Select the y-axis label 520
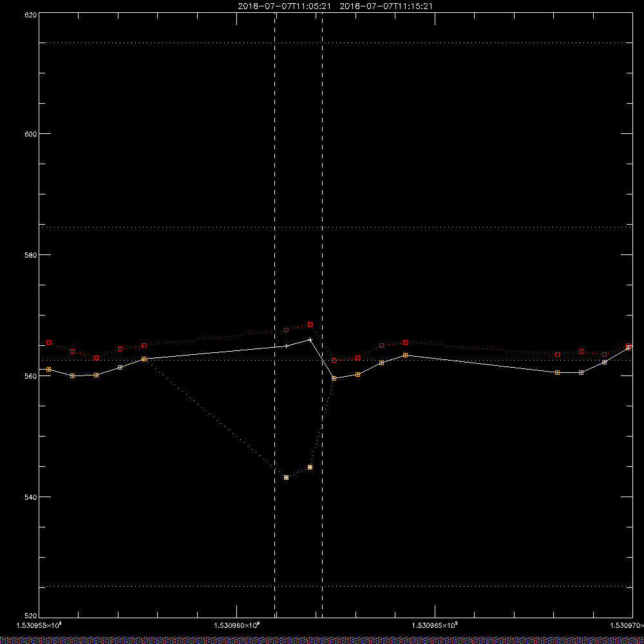This screenshot has width=644, height=644. coord(31,616)
